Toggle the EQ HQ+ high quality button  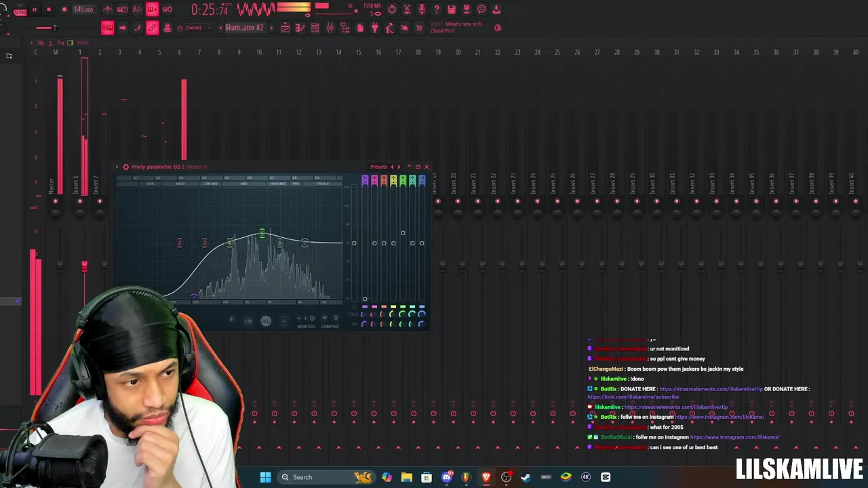[x=266, y=321]
